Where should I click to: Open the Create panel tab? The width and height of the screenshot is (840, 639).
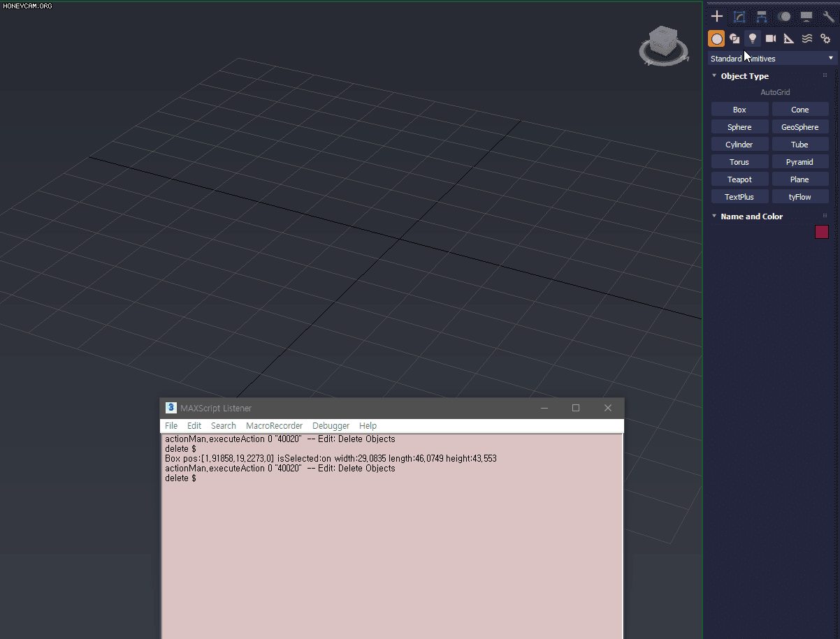pyautogui.click(x=716, y=15)
